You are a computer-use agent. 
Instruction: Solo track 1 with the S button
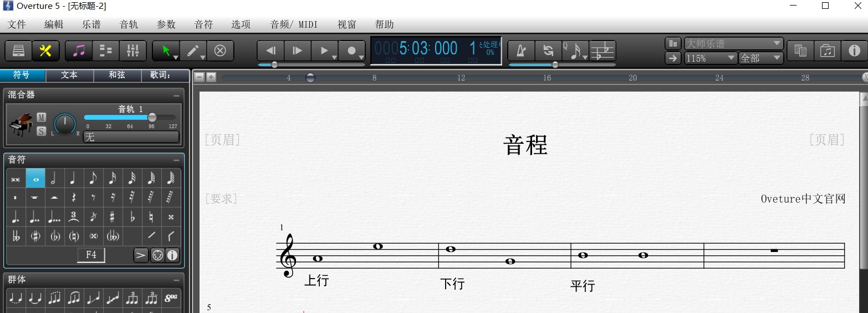click(42, 131)
